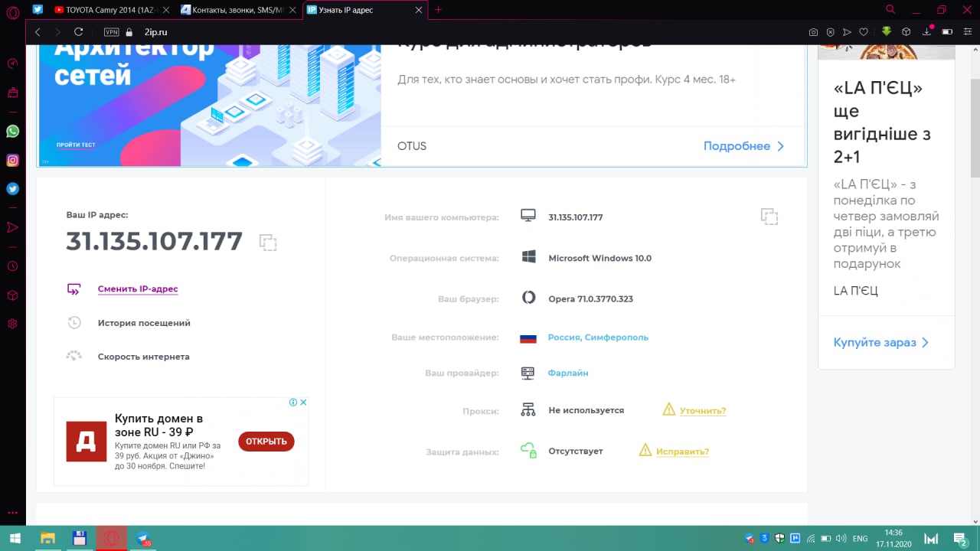Click the Подробнее link in OTUS ad
Viewport: 980px width, 551px height.
[744, 146]
